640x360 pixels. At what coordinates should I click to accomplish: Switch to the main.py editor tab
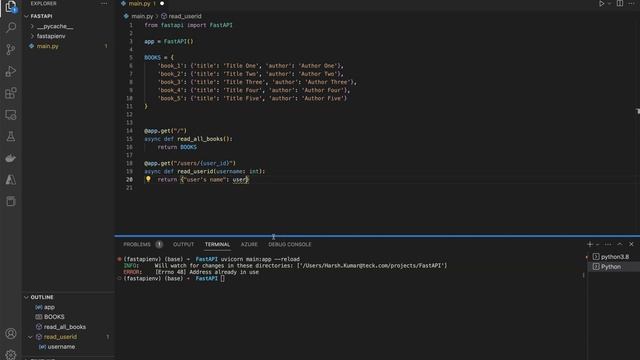139,4
